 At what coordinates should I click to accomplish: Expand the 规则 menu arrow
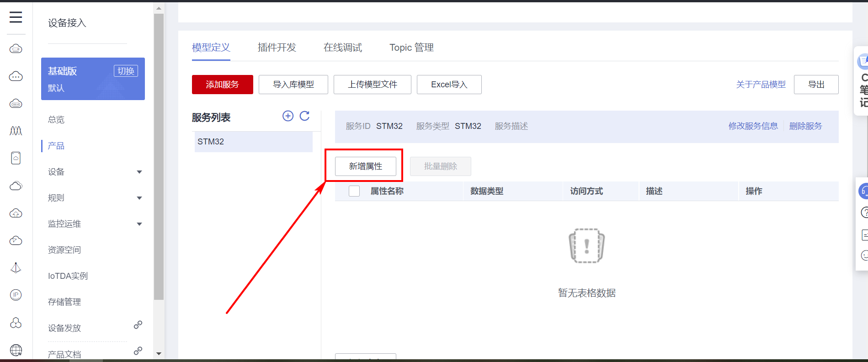coord(139,198)
